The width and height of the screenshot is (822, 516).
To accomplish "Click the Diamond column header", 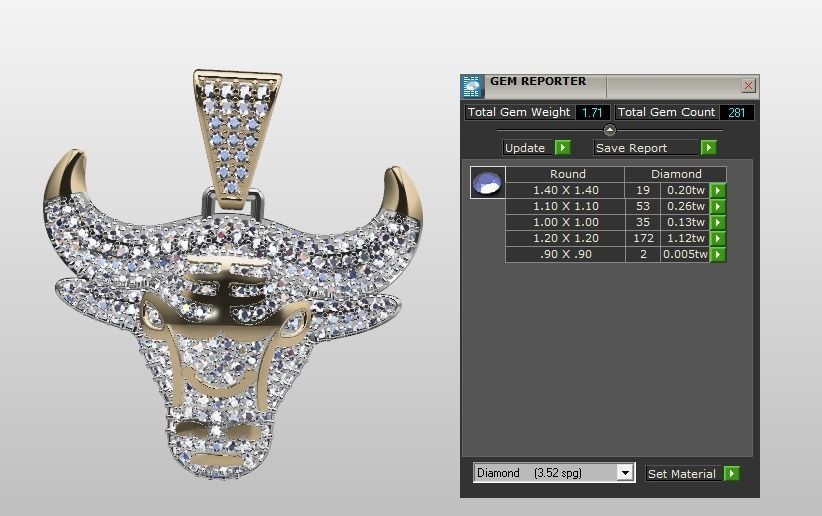I will point(676,174).
